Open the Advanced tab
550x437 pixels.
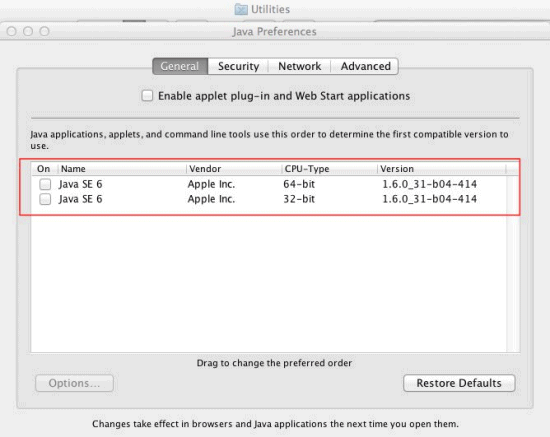[365, 66]
